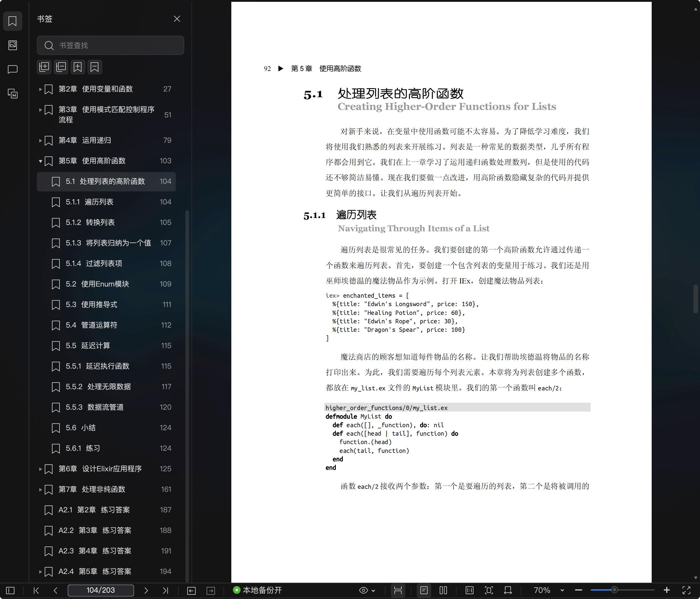
Task: Go to bookmark 5.5.2 处理无限数据
Action: 106,387
